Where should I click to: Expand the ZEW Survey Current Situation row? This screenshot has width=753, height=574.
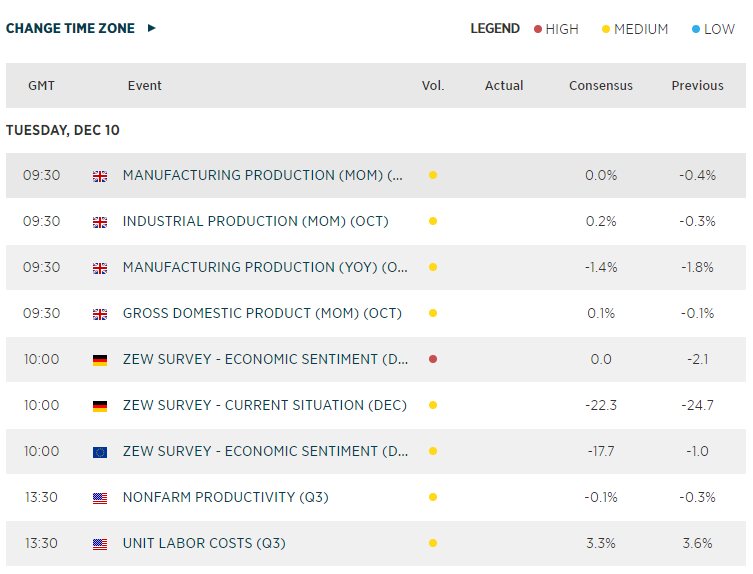pos(264,405)
